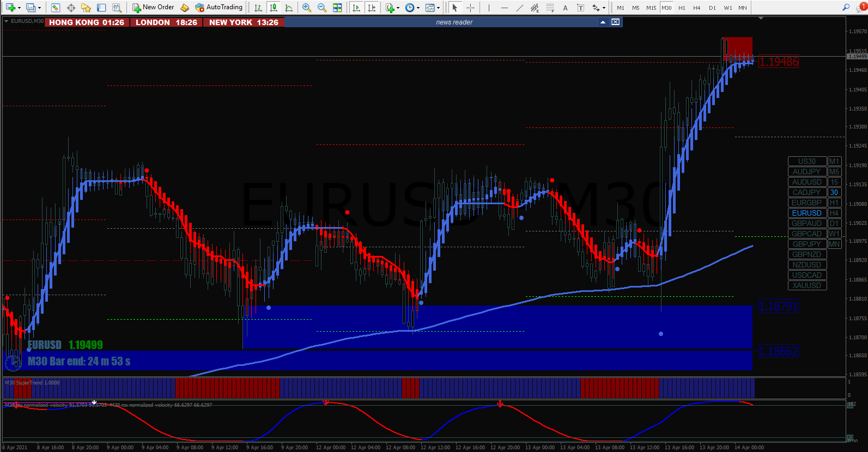The image size is (868, 452).
Task: Open the Data Window crosshair icon
Action: coord(71,8)
